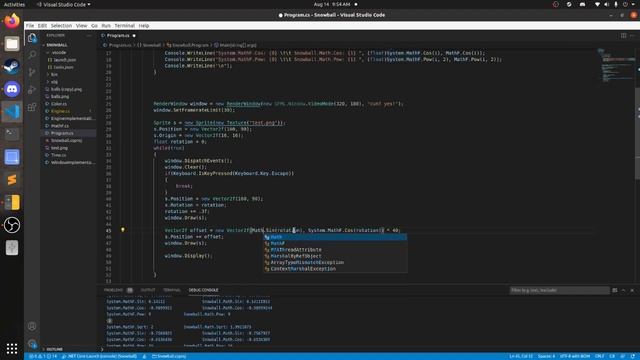
Task: Open the editor More Actions ellipsis
Action: click(632, 36)
